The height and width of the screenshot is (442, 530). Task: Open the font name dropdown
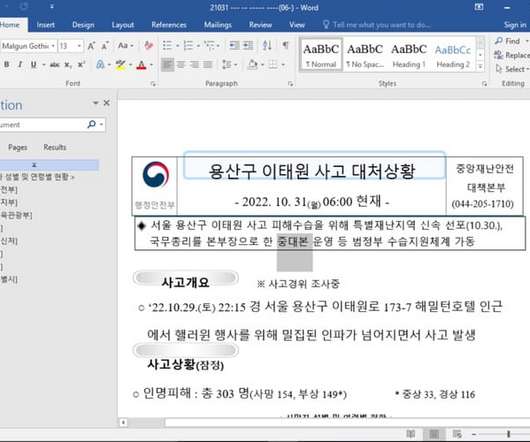pos(53,46)
